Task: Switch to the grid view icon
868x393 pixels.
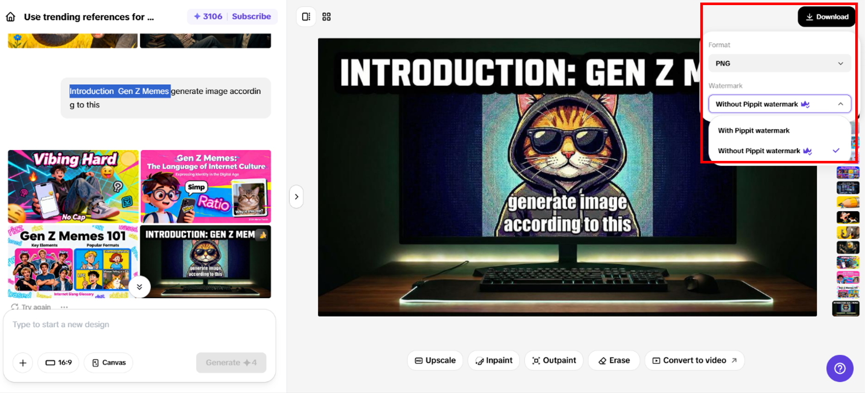Action: [327, 17]
